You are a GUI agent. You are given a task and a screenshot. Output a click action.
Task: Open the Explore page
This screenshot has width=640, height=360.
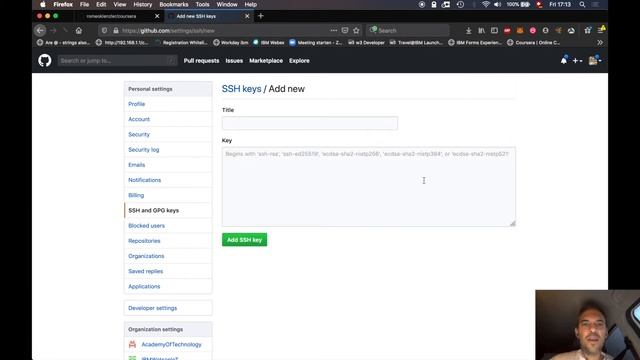click(299, 60)
